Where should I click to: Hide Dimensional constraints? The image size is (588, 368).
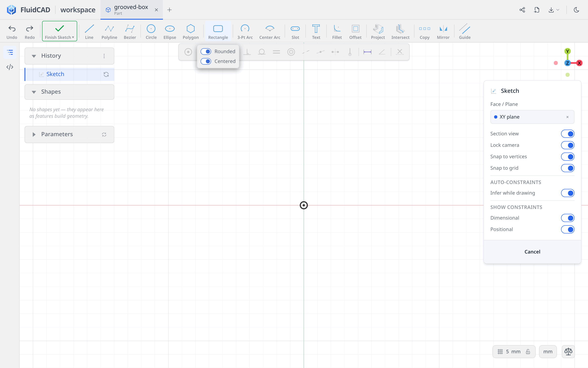(x=568, y=218)
